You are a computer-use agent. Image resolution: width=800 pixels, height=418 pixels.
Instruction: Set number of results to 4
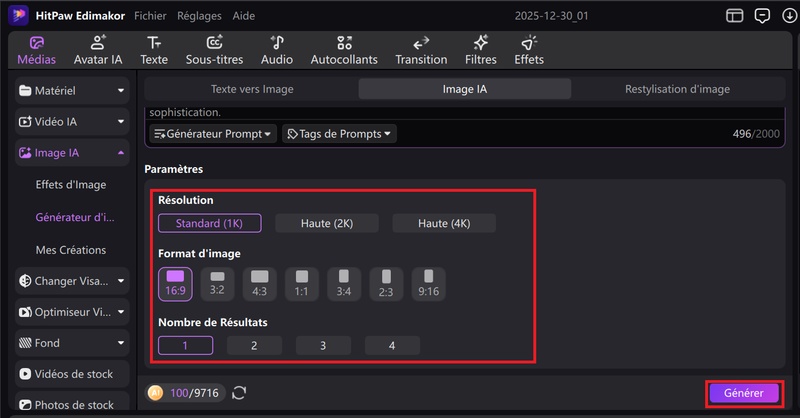coord(392,345)
